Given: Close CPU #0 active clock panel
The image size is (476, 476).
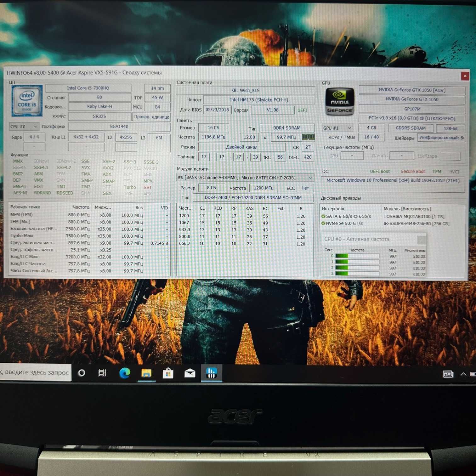Looking at the screenshot, I should [421, 240].
